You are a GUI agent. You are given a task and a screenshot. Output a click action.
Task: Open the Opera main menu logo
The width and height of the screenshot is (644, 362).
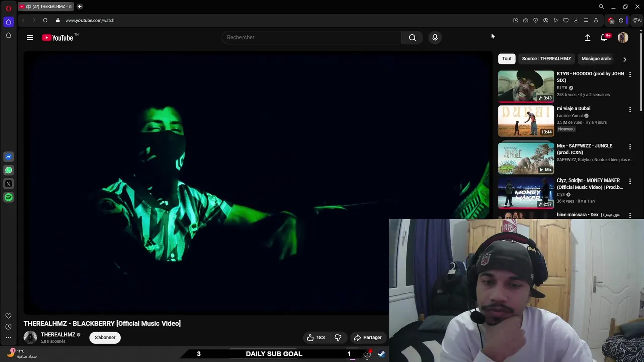(x=8, y=8)
